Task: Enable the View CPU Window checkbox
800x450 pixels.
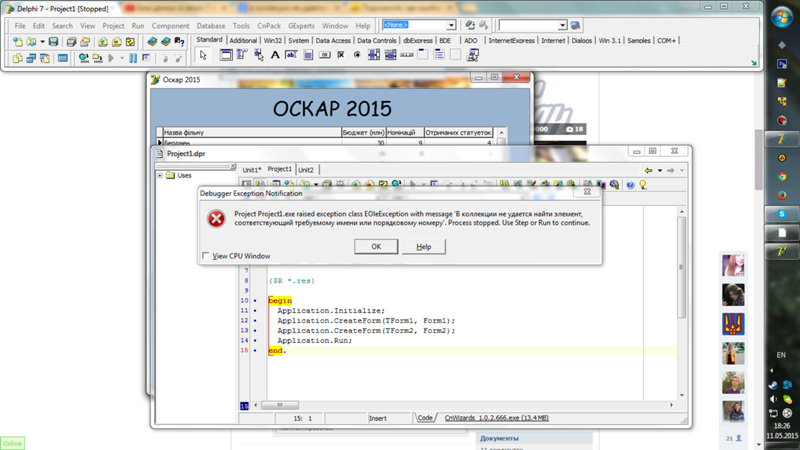Action: pos(207,256)
